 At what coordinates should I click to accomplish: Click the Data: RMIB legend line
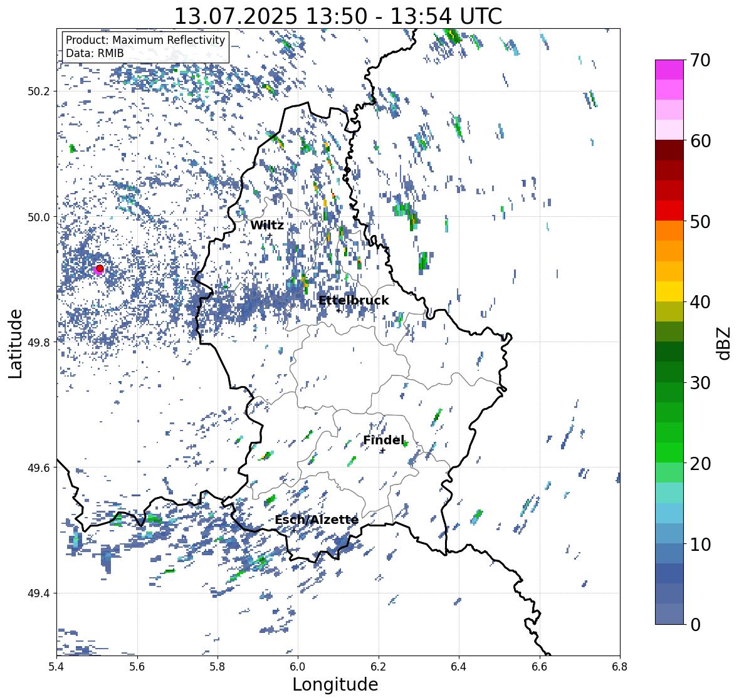95,53
